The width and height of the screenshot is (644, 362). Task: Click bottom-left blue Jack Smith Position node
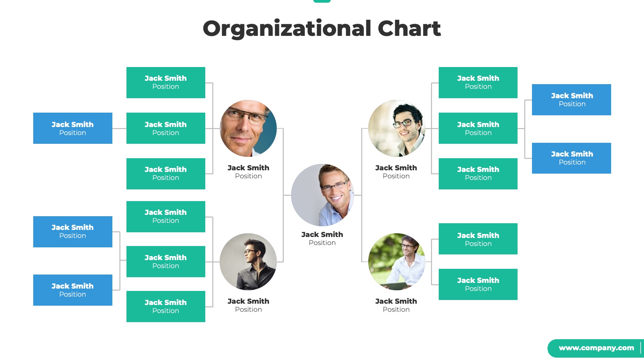point(72,291)
